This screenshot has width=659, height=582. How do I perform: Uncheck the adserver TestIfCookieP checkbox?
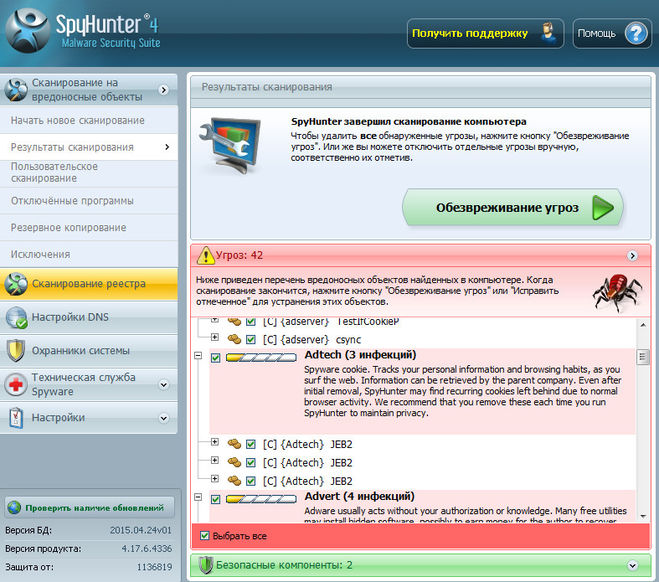251,321
